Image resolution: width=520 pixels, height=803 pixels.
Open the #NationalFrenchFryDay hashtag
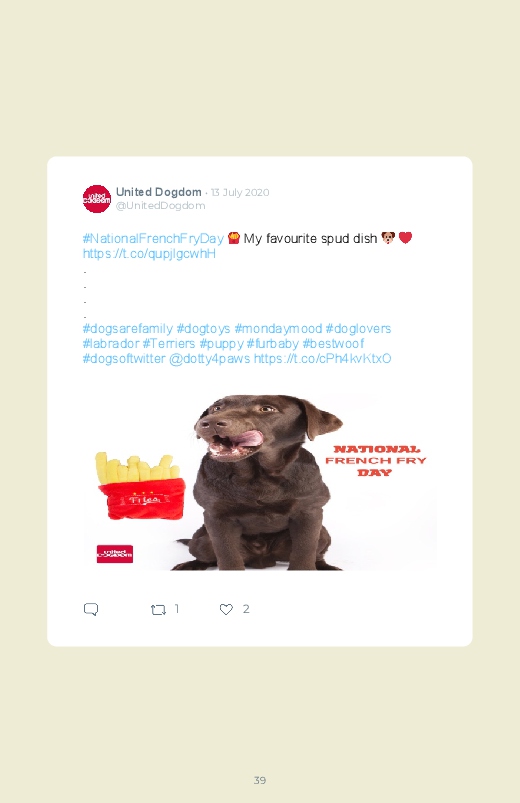pos(153,239)
